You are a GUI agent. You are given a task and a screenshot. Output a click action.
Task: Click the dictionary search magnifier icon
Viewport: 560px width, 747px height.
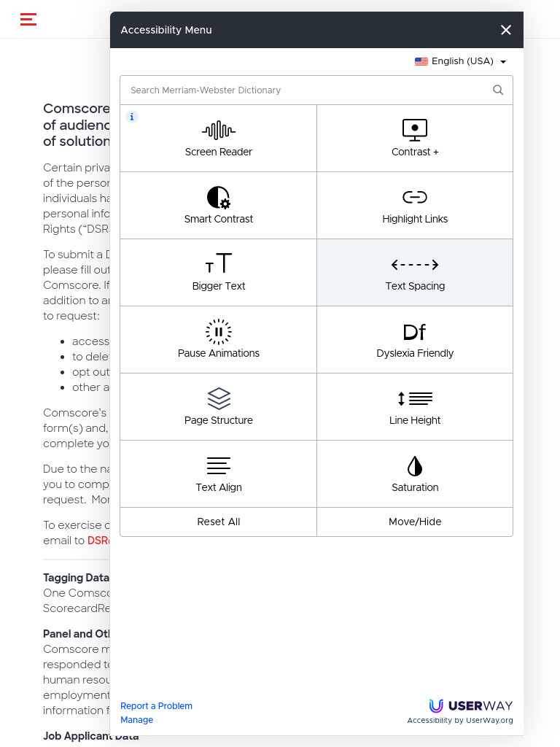point(498,90)
